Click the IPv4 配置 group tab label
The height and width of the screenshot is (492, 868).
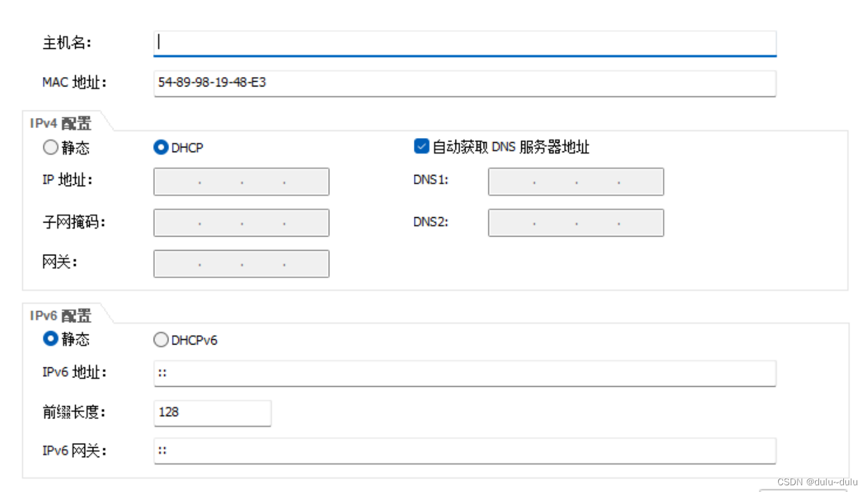pos(60,123)
